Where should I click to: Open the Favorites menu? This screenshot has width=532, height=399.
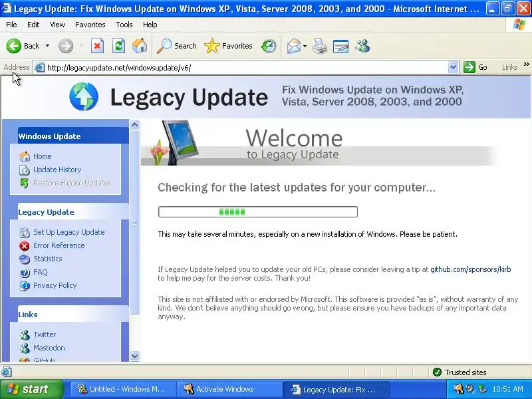[90, 25]
